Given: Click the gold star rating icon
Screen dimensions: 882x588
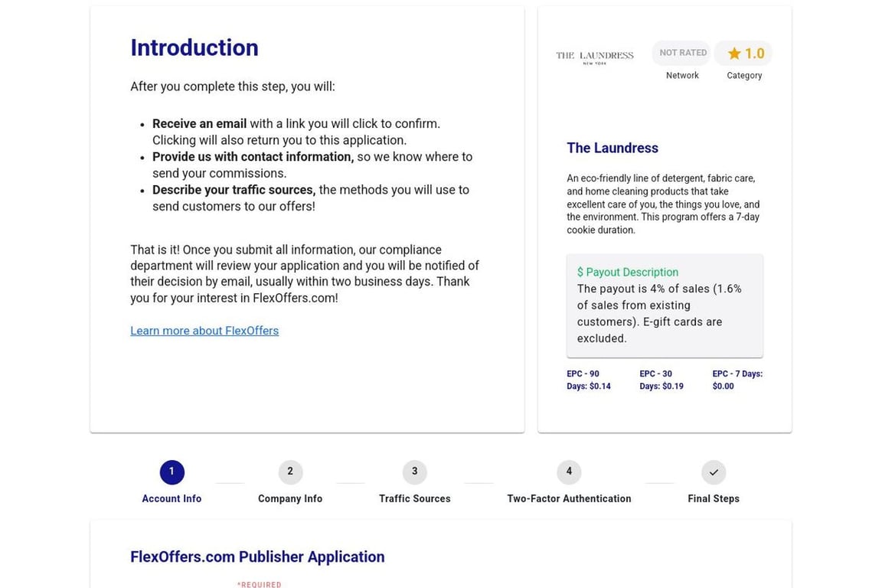Looking at the screenshot, I should pyautogui.click(x=734, y=54).
